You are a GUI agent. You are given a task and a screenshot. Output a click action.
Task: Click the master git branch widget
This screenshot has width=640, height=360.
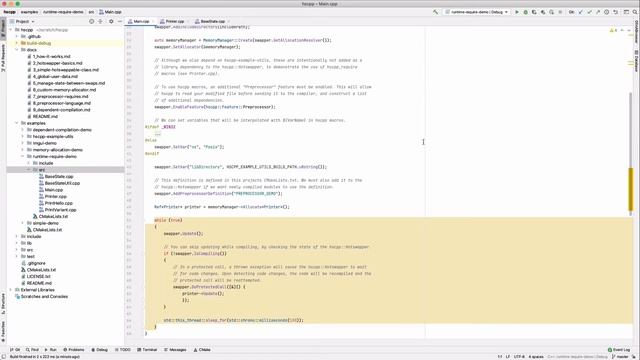(620, 357)
